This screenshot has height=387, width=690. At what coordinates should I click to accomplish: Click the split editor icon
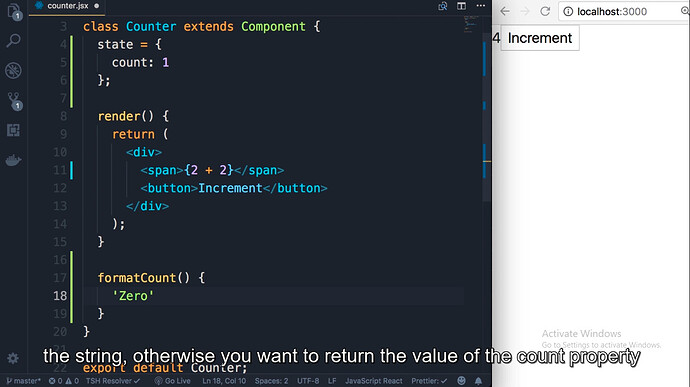(x=461, y=6)
